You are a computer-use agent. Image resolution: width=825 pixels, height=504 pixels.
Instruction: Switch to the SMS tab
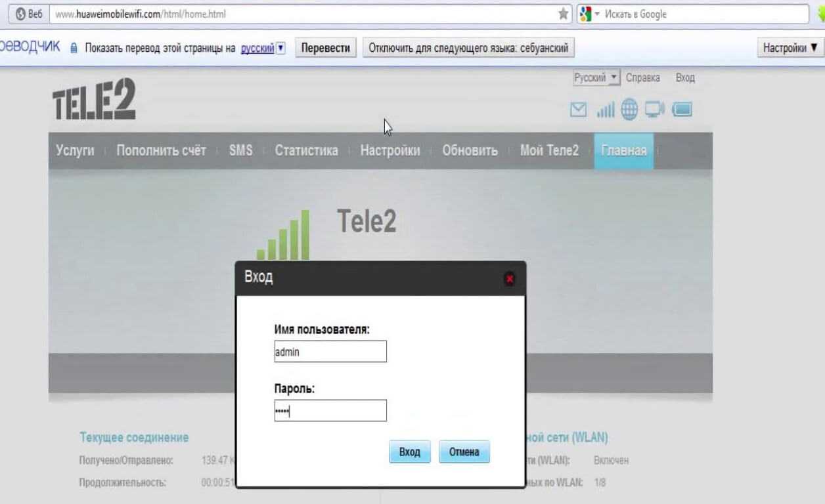click(x=240, y=150)
